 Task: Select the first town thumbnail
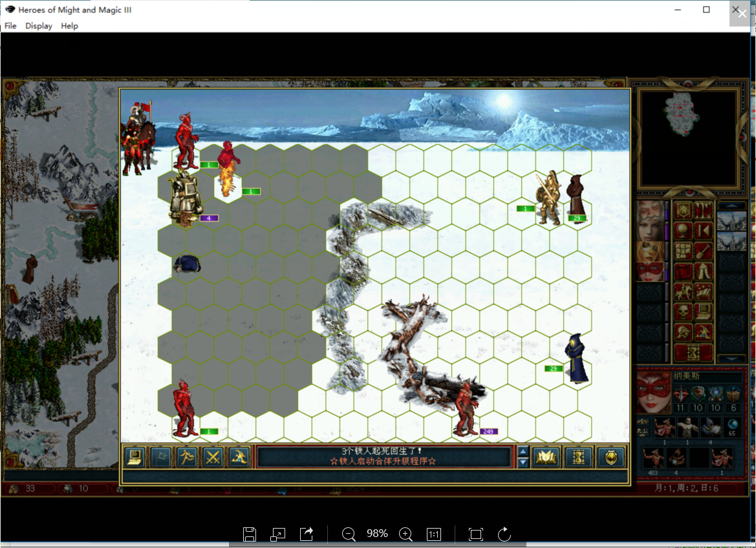click(731, 221)
